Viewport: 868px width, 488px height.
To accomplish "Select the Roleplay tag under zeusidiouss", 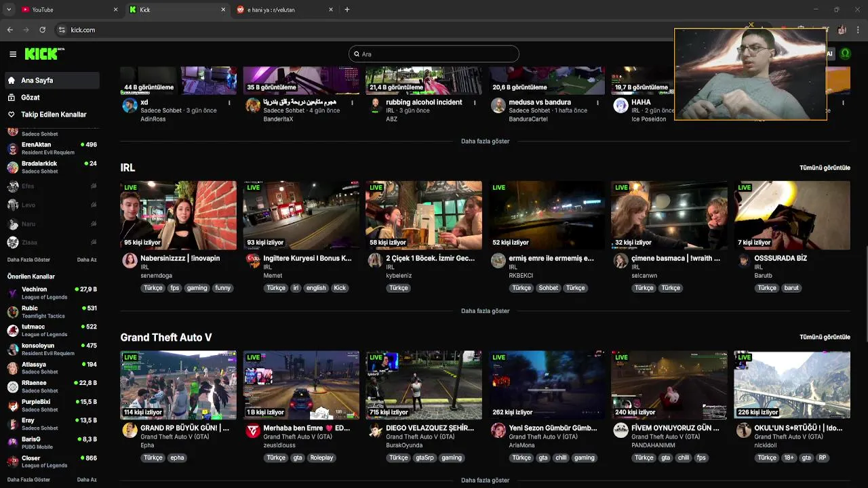I will point(321,458).
